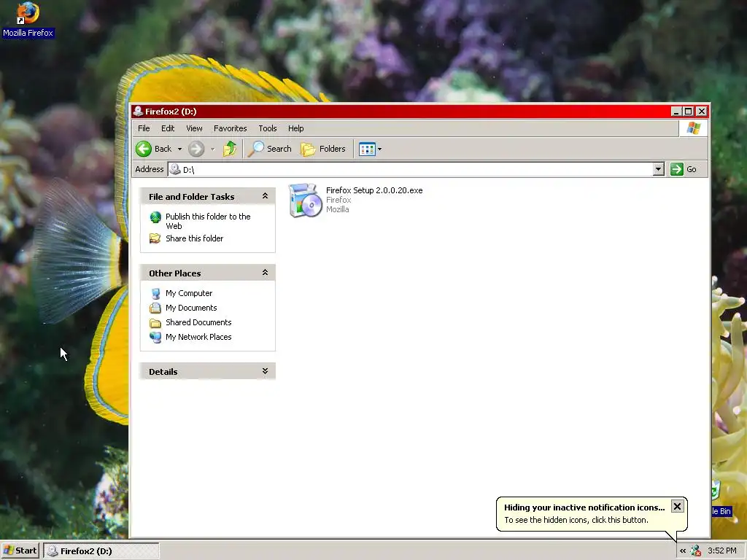Go to My Documents link
This screenshot has height=560, width=747.
tap(191, 308)
